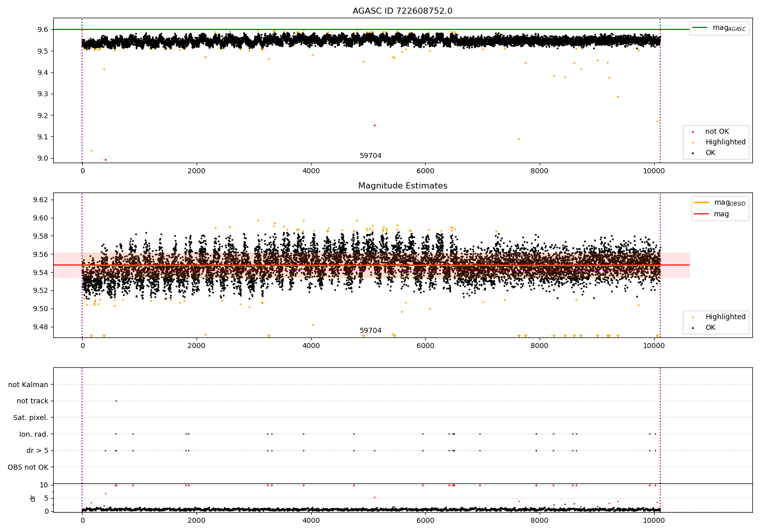Viewport: 760px width, 532px height.
Task: Click the 'not Kalman' axis label
Action: 28,385
